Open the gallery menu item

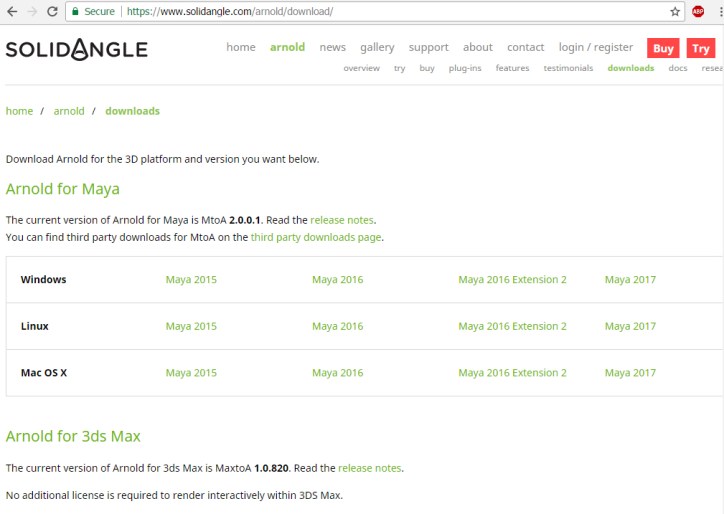pos(377,47)
